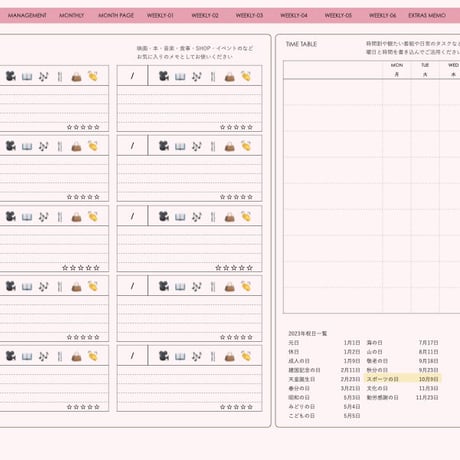Choose clapping hands icon in third right-column card
Viewport: 460px width, 460px height.
[246, 217]
